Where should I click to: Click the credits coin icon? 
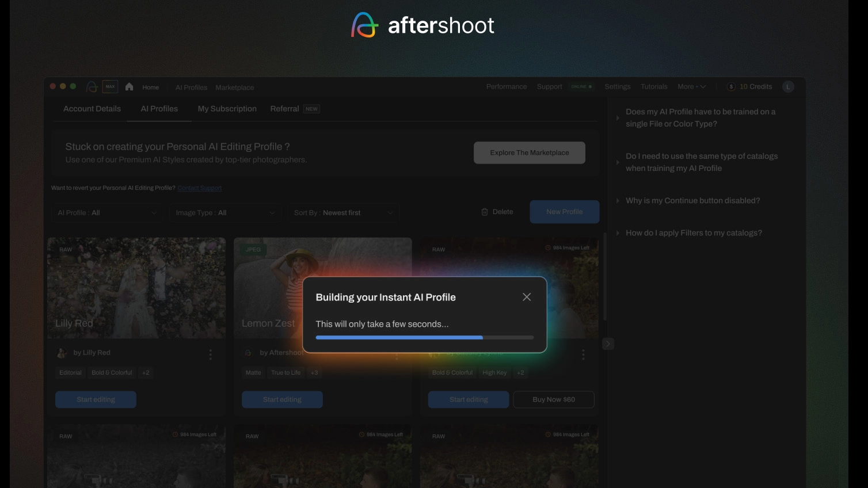pos(731,87)
